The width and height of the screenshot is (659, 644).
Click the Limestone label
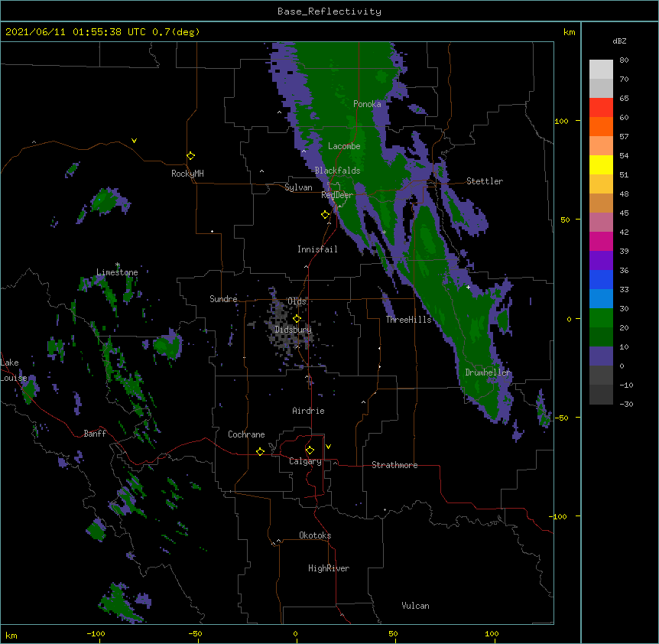[117, 272]
